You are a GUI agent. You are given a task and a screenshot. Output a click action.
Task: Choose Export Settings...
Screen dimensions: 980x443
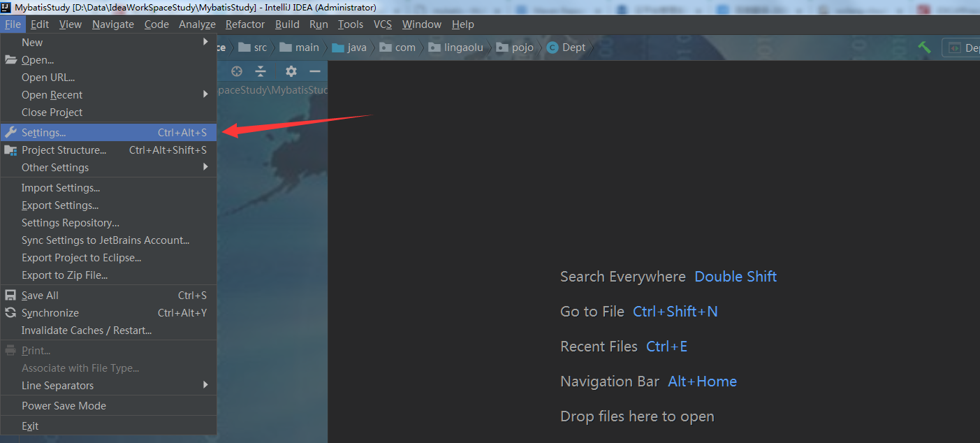tap(108, 205)
